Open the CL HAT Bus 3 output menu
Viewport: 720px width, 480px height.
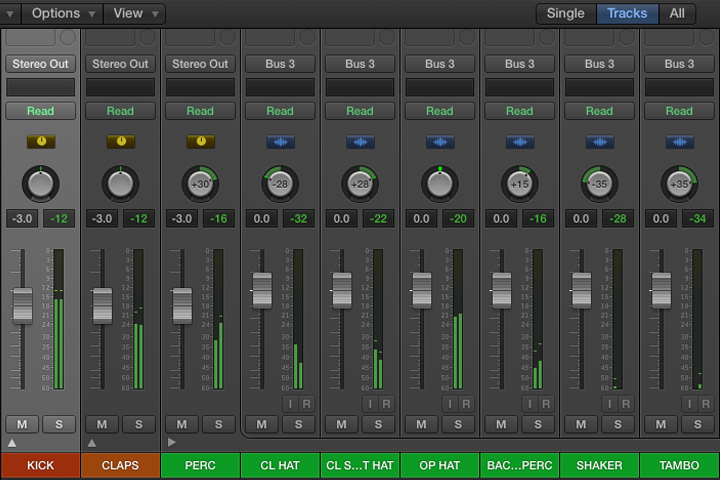click(280, 64)
